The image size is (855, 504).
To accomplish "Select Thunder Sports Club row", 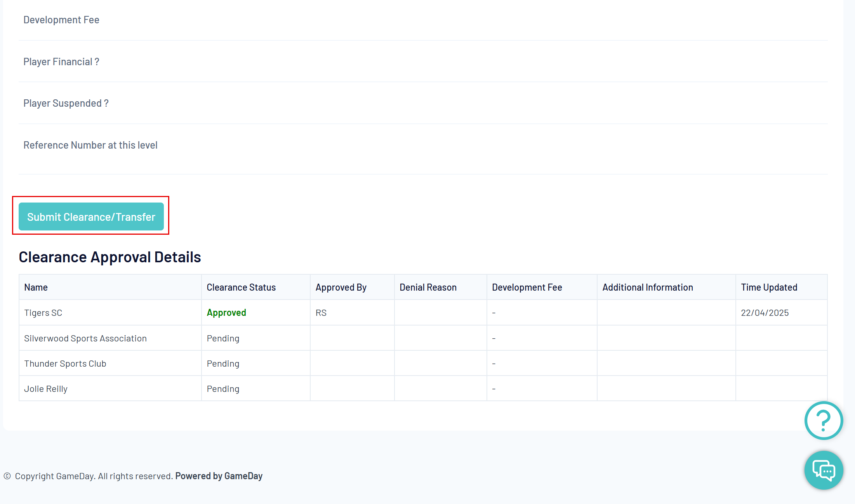I will 65,364.
